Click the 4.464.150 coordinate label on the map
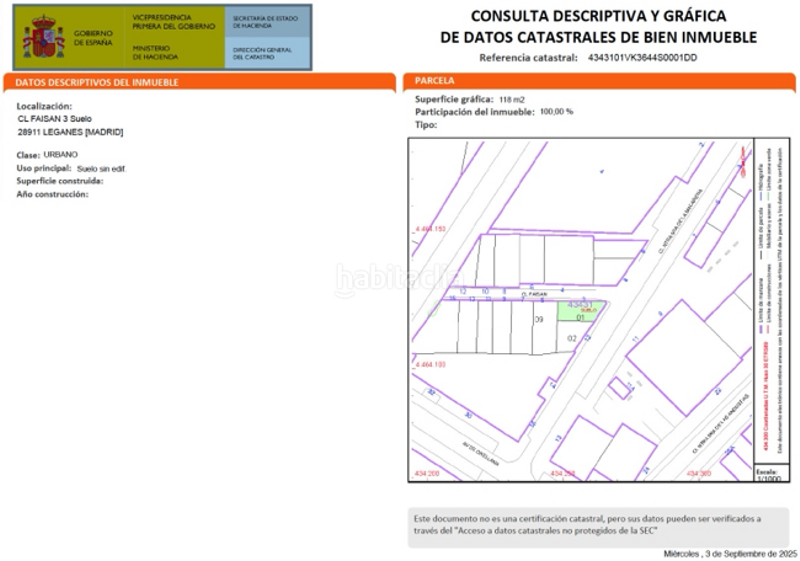 click(430, 229)
